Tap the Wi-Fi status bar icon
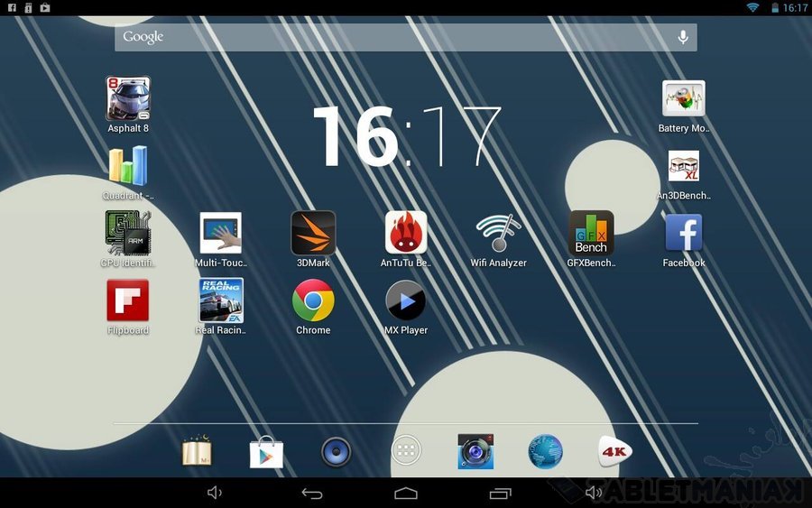Image resolution: width=812 pixels, height=508 pixels. pyautogui.click(x=752, y=8)
